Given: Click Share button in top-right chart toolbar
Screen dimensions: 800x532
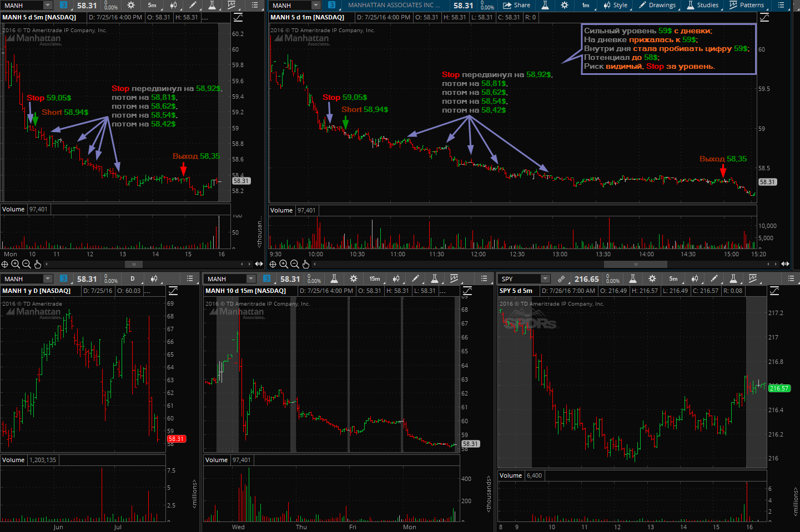Looking at the screenshot, I should coord(516,5).
